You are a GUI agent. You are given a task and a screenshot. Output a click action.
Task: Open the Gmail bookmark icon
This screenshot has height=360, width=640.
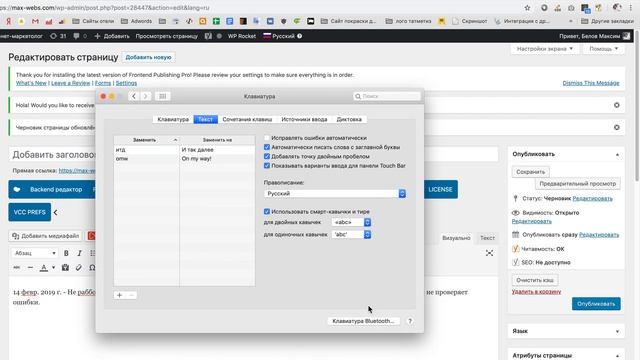[x=35, y=21]
